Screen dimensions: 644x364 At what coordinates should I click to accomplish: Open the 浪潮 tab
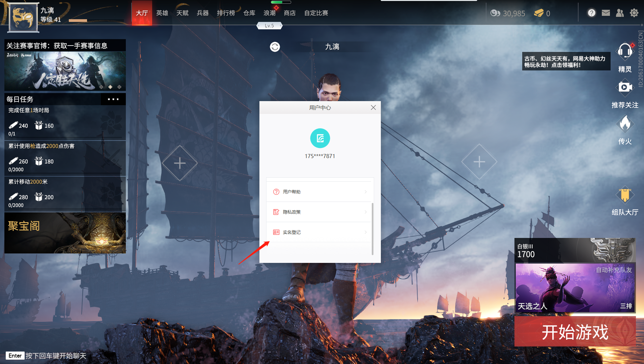[x=269, y=13]
